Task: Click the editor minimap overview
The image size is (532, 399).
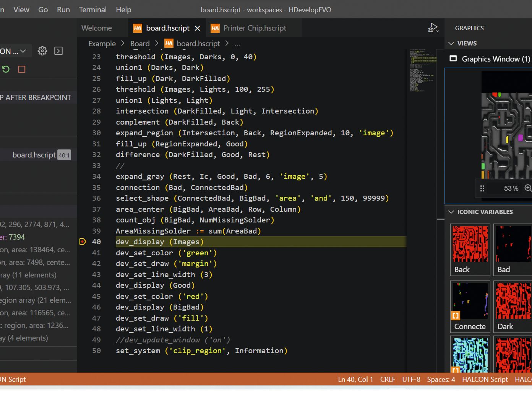Action: (x=422, y=70)
